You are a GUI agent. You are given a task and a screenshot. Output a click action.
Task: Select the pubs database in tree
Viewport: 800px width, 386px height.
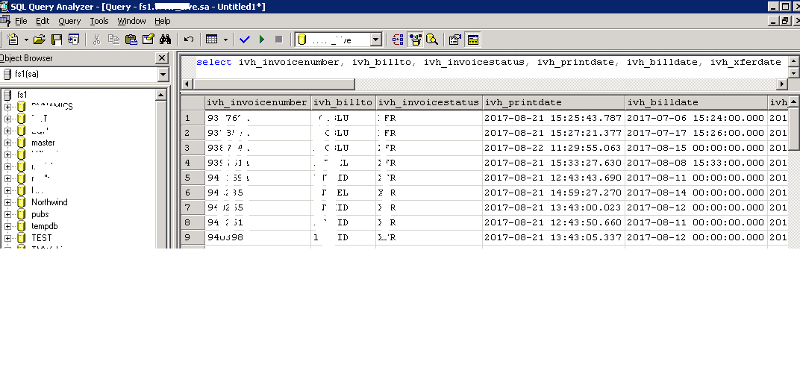[x=40, y=214]
